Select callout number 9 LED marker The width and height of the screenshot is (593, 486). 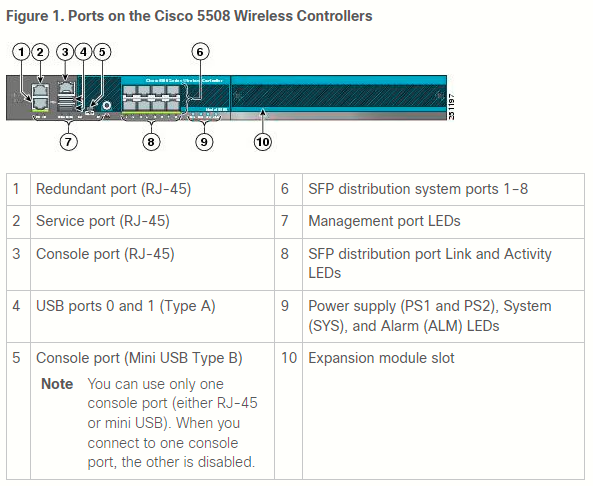(204, 142)
